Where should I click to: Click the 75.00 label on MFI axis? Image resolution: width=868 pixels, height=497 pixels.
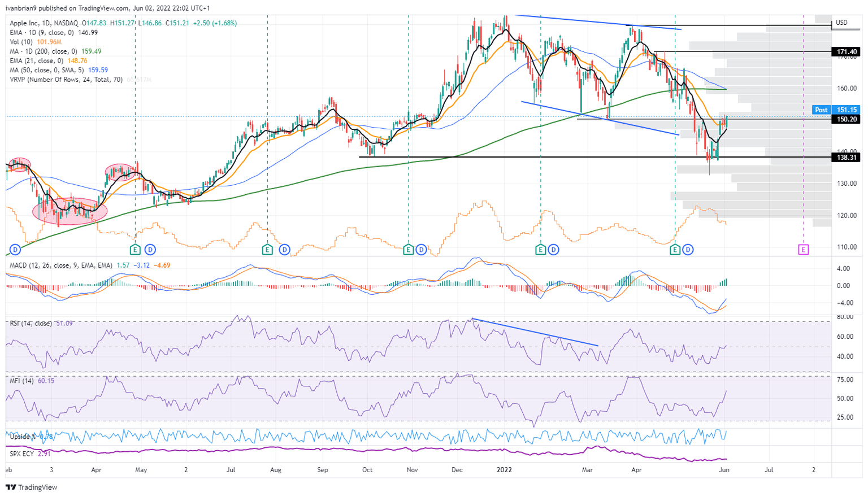pos(845,380)
